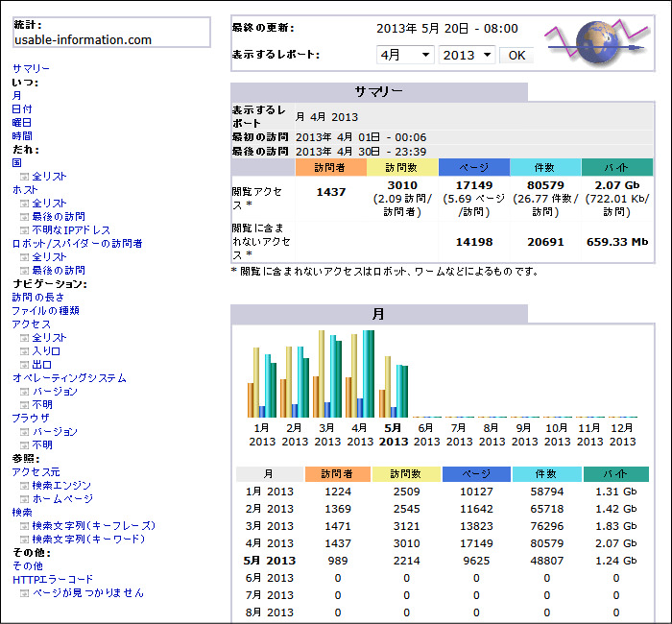Click the icon beside 全リスト under ホスト

tap(24, 204)
